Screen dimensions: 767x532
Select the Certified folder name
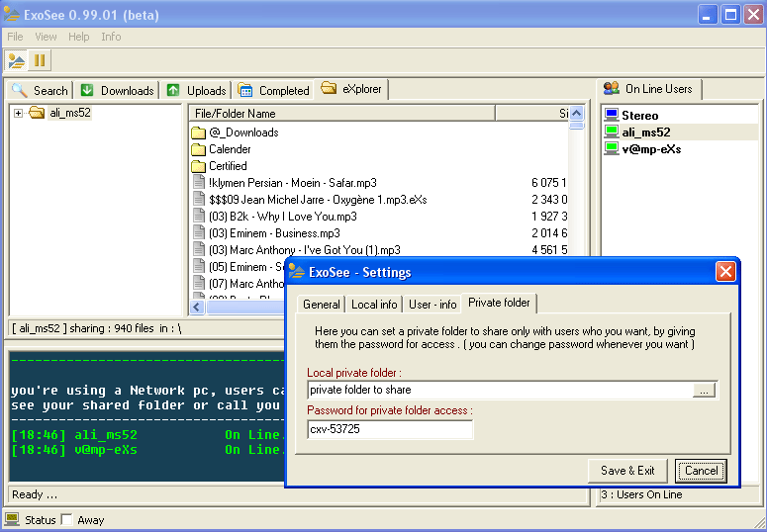[228, 166]
